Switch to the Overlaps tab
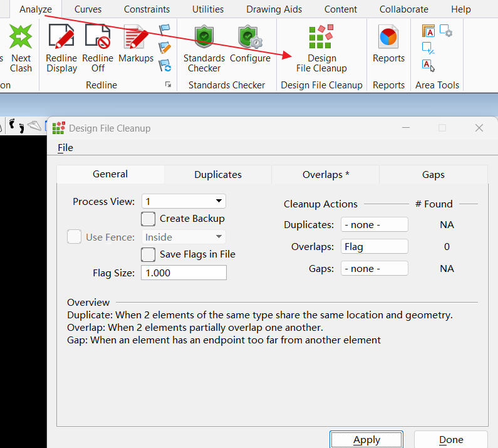 pyautogui.click(x=325, y=175)
